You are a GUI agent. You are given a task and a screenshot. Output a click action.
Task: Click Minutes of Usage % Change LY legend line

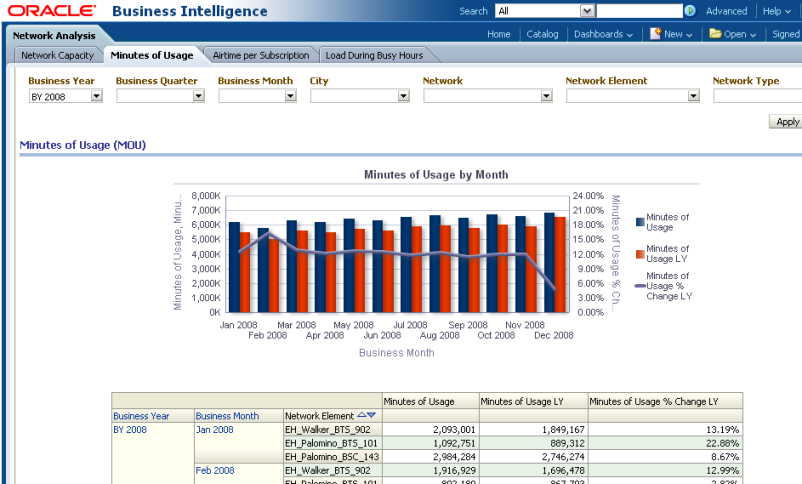pyautogui.click(x=640, y=286)
